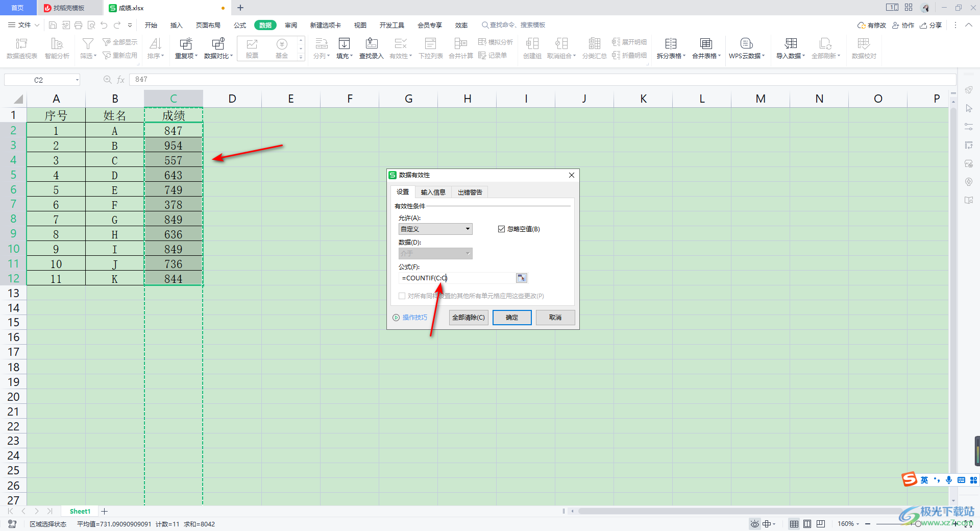
Task: Click the Data Proofread (数据校对) icon
Action: click(864, 49)
